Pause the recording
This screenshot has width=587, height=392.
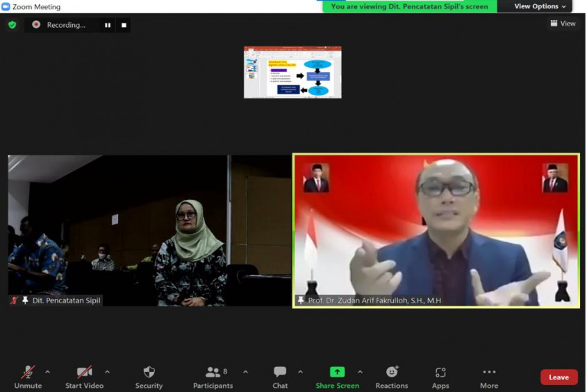point(108,25)
